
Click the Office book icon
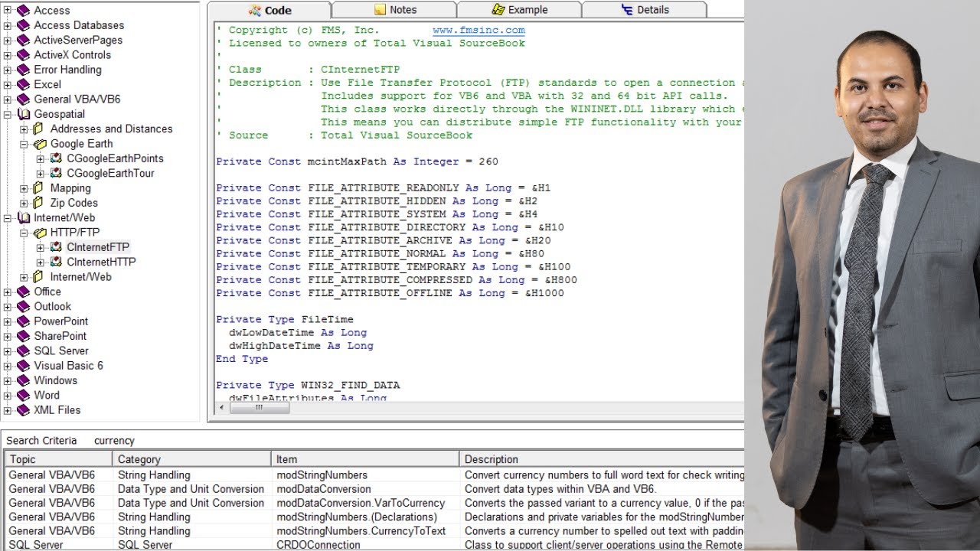point(23,292)
